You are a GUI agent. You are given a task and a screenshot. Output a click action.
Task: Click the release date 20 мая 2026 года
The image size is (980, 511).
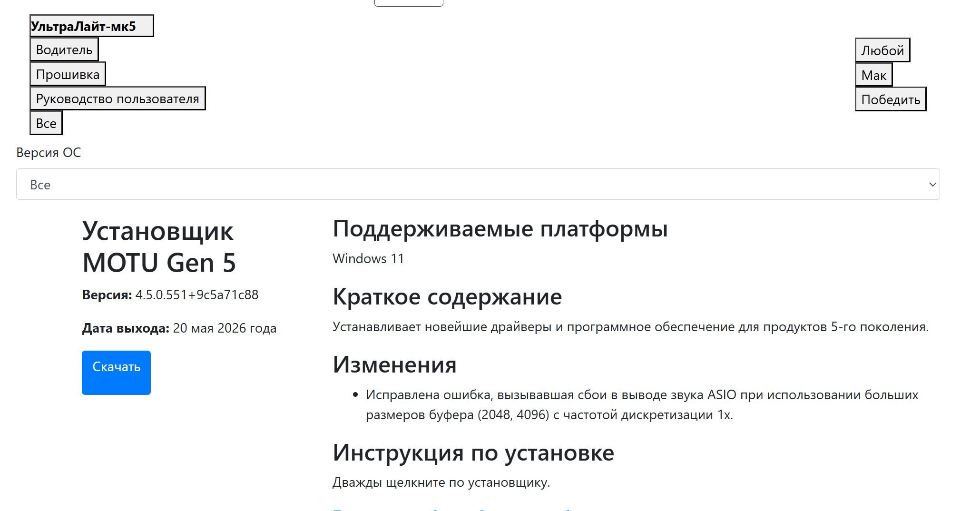pyautogui.click(x=225, y=328)
